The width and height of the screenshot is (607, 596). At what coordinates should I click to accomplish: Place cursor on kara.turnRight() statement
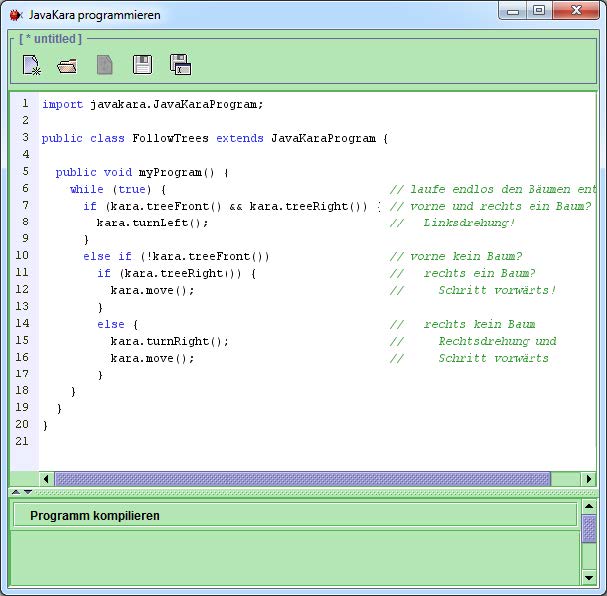point(169,341)
